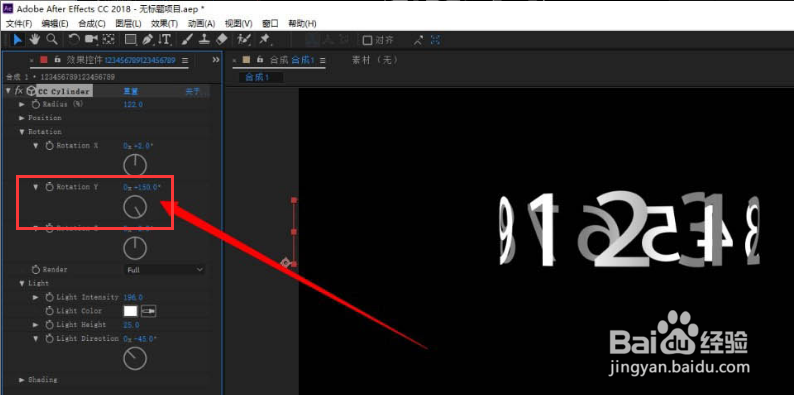Open the 动画(A) menu

[x=202, y=23]
